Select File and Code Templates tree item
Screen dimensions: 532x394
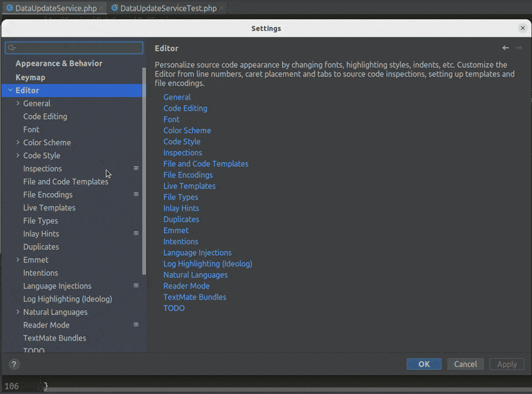[66, 182]
